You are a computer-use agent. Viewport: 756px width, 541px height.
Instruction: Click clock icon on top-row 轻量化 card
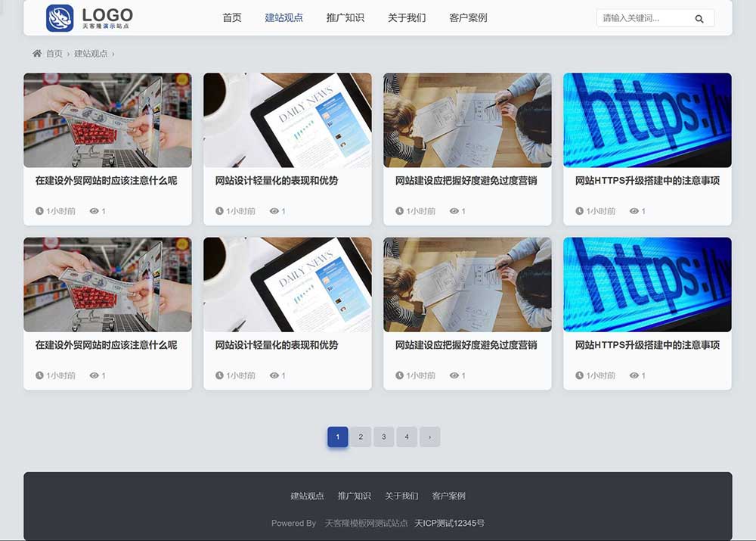(219, 211)
